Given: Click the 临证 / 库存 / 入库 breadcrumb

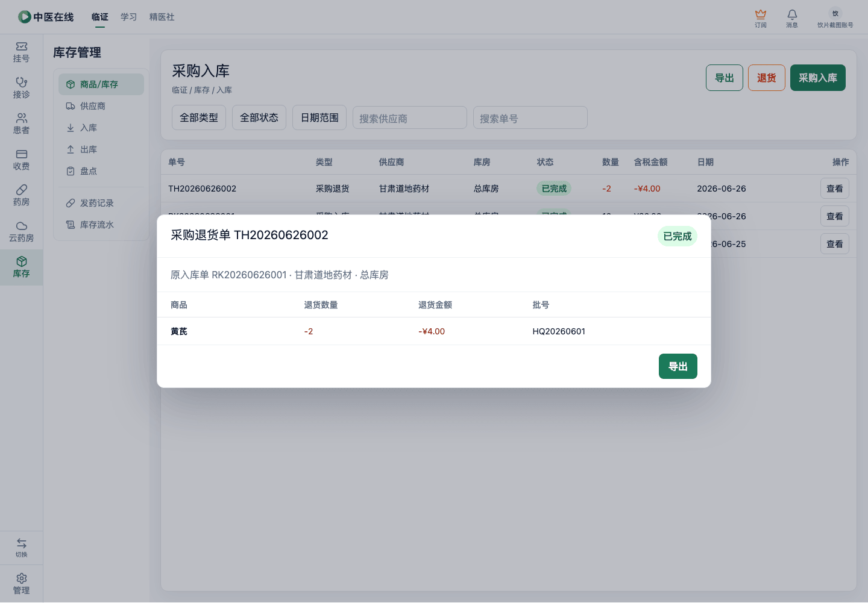Looking at the screenshot, I should point(202,90).
